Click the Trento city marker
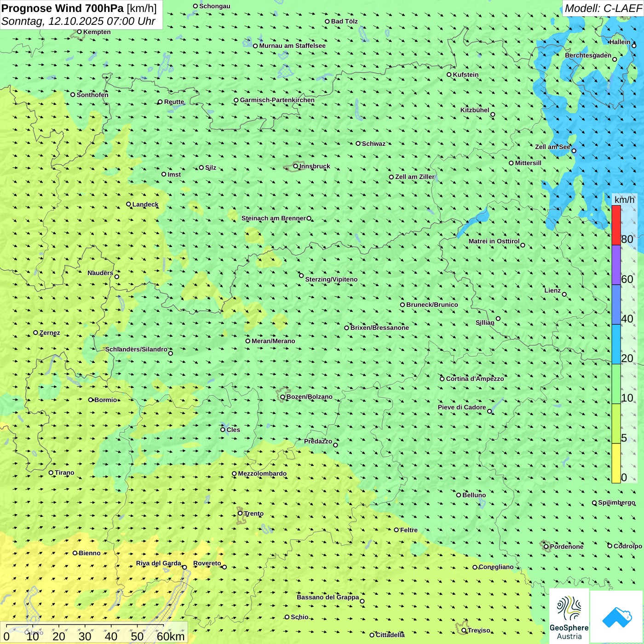The width and height of the screenshot is (644, 644). point(240,513)
